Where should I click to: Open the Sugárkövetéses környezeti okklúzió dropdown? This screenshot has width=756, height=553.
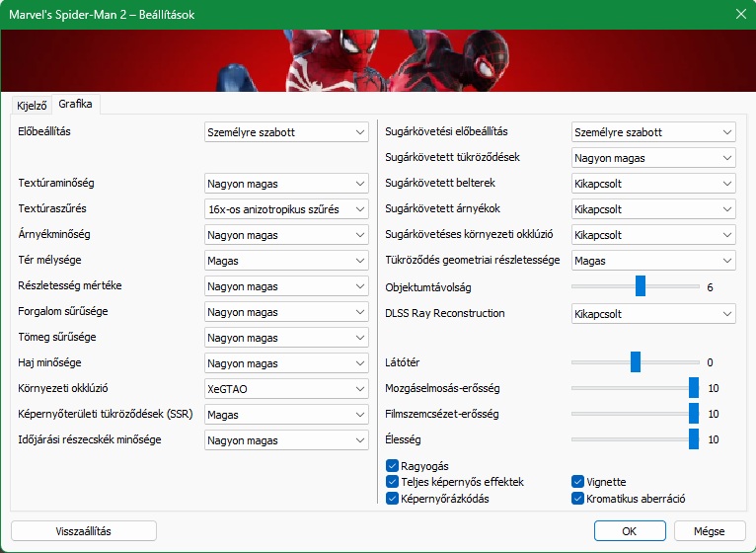coord(653,234)
